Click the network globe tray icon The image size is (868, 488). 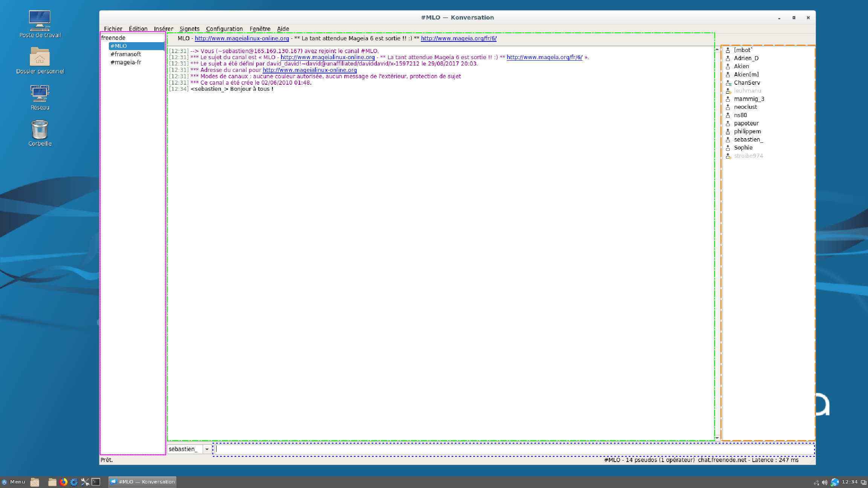[x=835, y=482]
